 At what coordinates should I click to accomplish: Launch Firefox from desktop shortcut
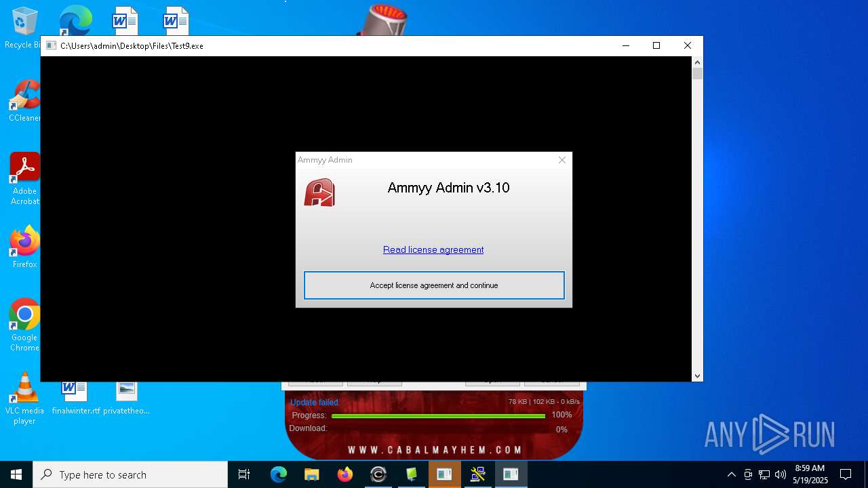click(x=24, y=247)
